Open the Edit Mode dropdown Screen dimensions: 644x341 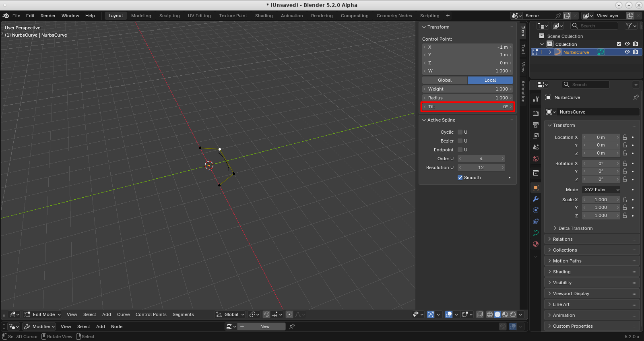(42, 314)
